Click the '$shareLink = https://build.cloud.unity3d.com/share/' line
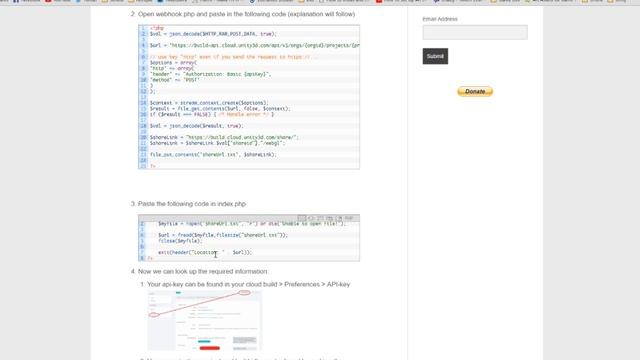Viewport: 640px width, 360px height. 224,137
